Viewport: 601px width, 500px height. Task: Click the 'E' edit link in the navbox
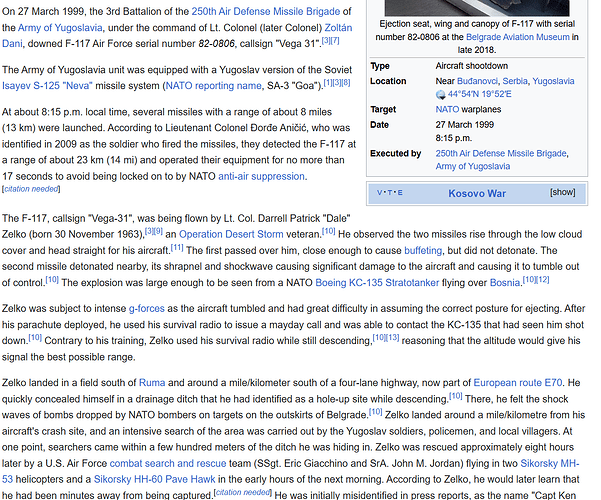click(400, 192)
